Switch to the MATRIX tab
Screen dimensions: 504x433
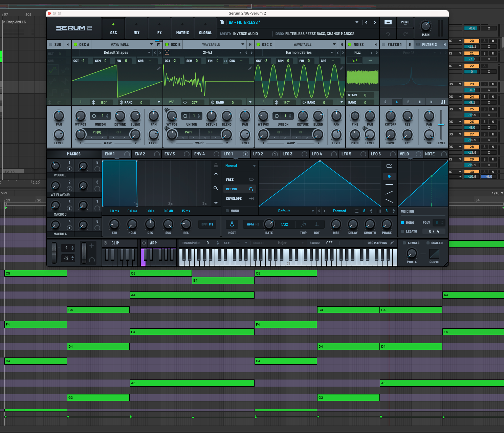click(x=182, y=28)
